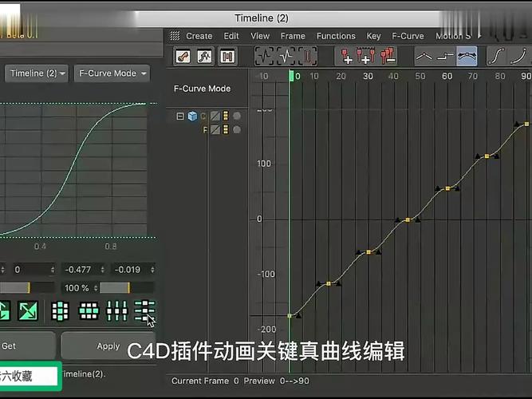
Task: Select the keyframe at frame 90
Action: point(527,124)
